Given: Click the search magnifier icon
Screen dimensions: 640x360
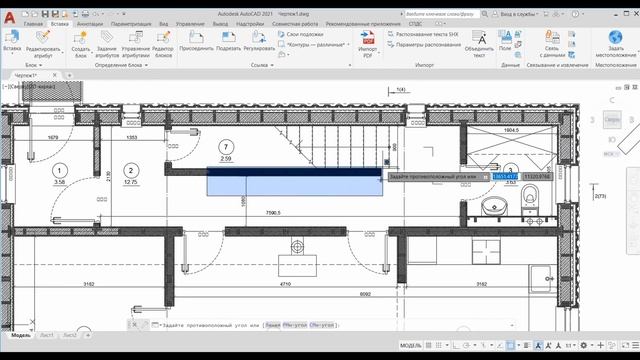Looking at the screenshot, I should [x=484, y=14].
